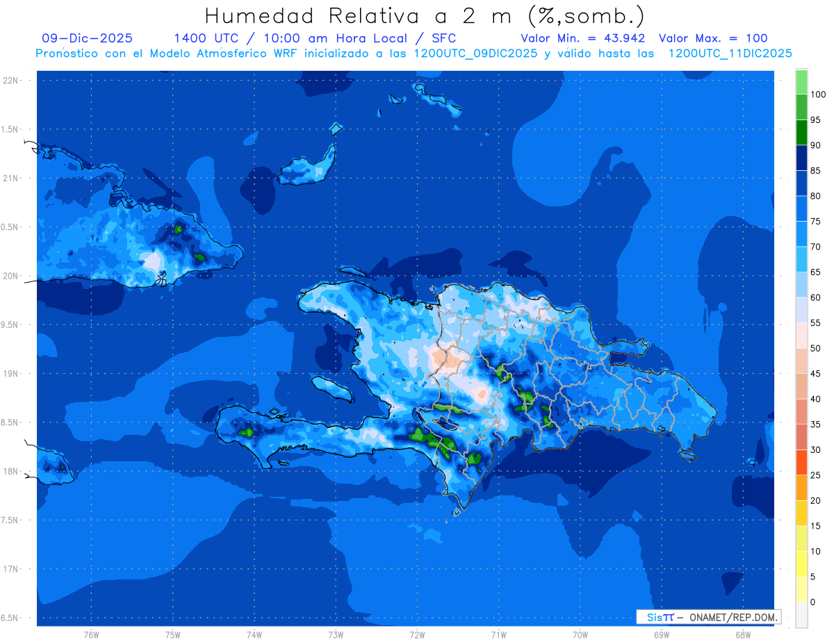The width and height of the screenshot is (834, 644).
Task: Click the colorbar label '0'
Action: coord(813,602)
